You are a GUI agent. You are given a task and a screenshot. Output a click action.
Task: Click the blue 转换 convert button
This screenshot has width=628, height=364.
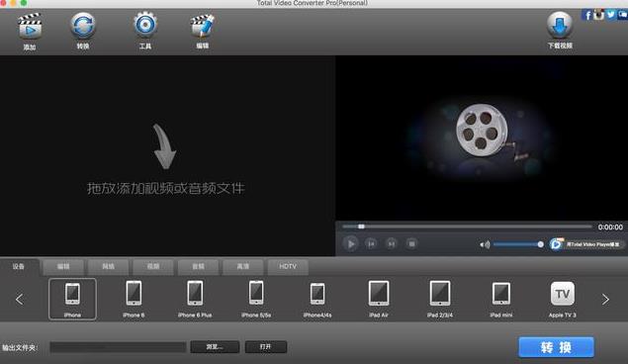(x=557, y=347)
